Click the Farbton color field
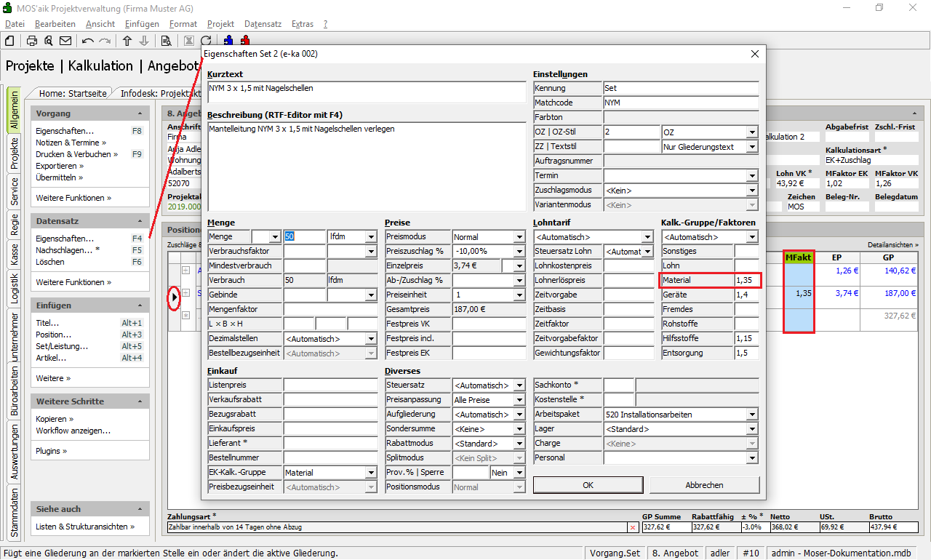 click(680, 117)
